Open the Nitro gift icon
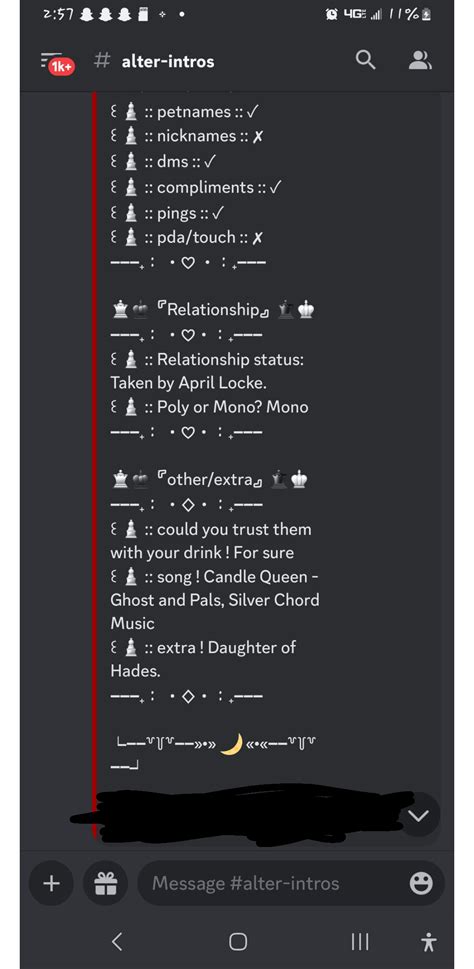 [106, 884]
